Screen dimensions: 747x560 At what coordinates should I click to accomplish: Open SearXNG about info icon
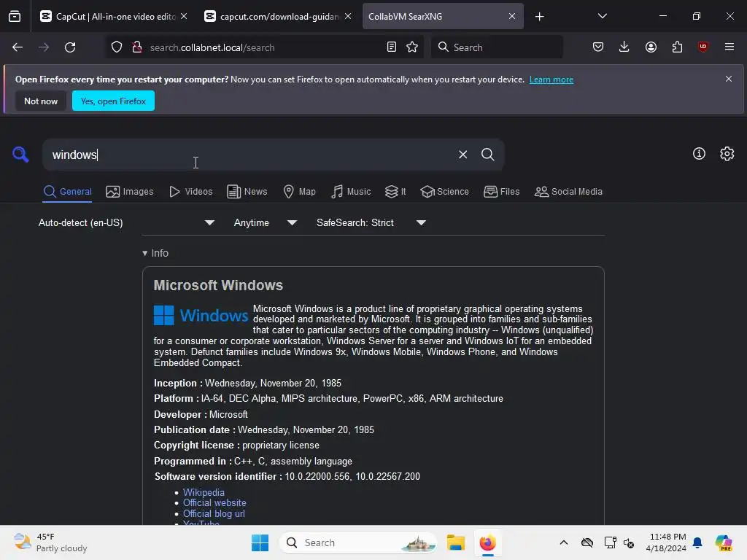click(x=699, y=154)
